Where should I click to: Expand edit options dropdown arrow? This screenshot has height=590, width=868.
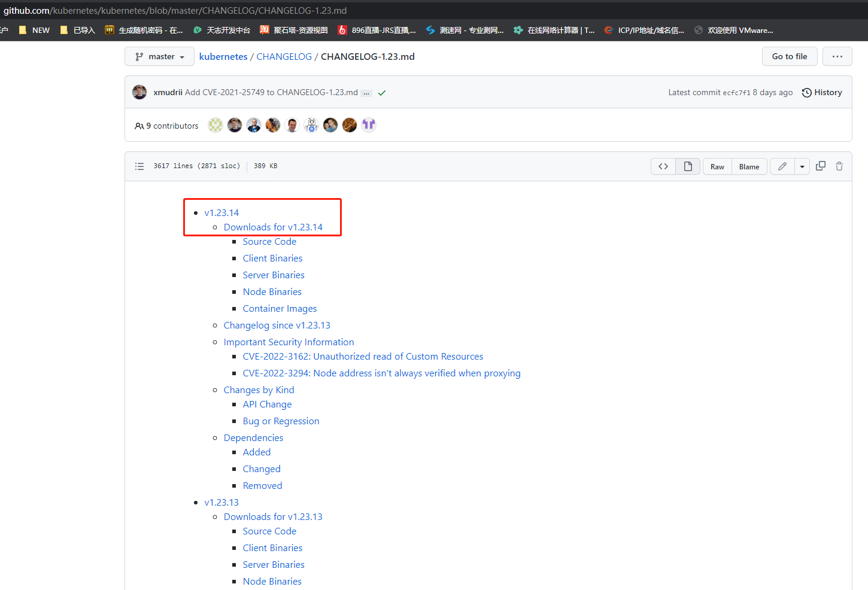[x=802, y=166]
